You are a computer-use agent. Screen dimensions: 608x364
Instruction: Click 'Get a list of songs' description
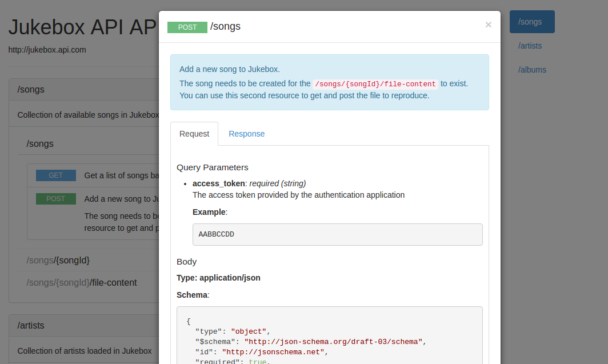pos(121,175)
